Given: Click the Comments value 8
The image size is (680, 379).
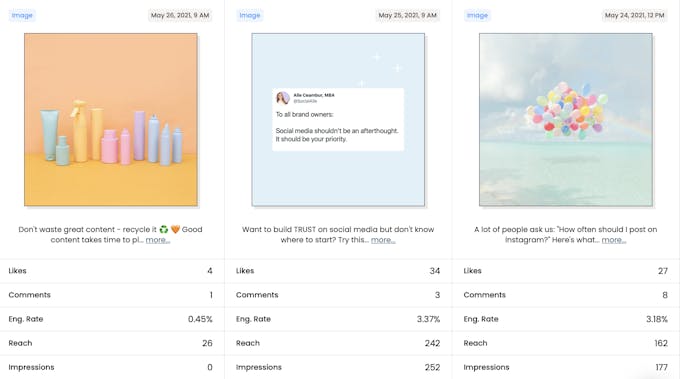Looking at the screenshot, I should pos(665,295).
